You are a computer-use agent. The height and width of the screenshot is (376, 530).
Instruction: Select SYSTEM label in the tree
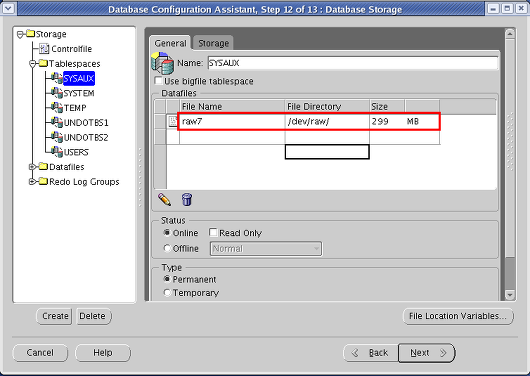coord(79,93)
